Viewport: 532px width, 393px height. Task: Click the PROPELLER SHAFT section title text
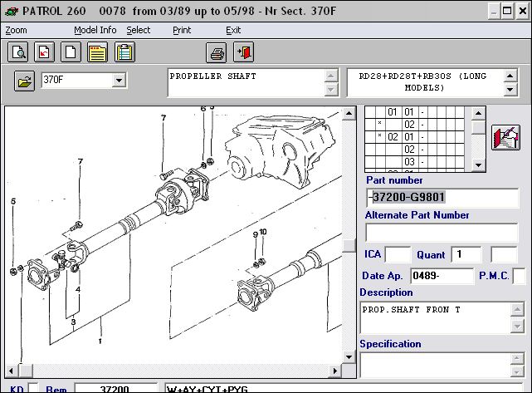pos(212,76)
